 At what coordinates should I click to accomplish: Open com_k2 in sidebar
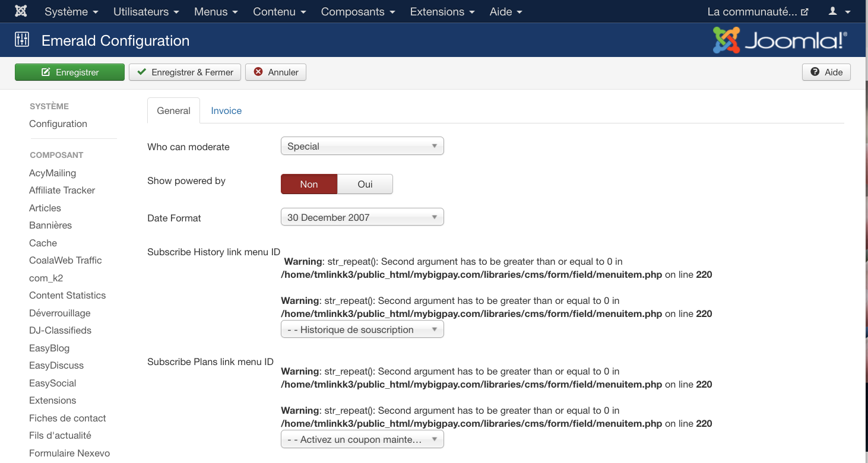pyautogui.click(x=46, y=278)
